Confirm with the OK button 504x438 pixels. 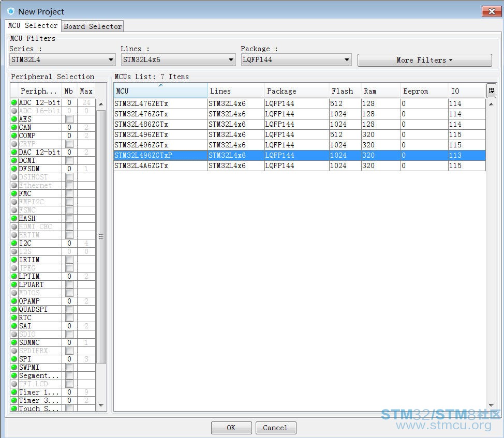pos(231,428)
